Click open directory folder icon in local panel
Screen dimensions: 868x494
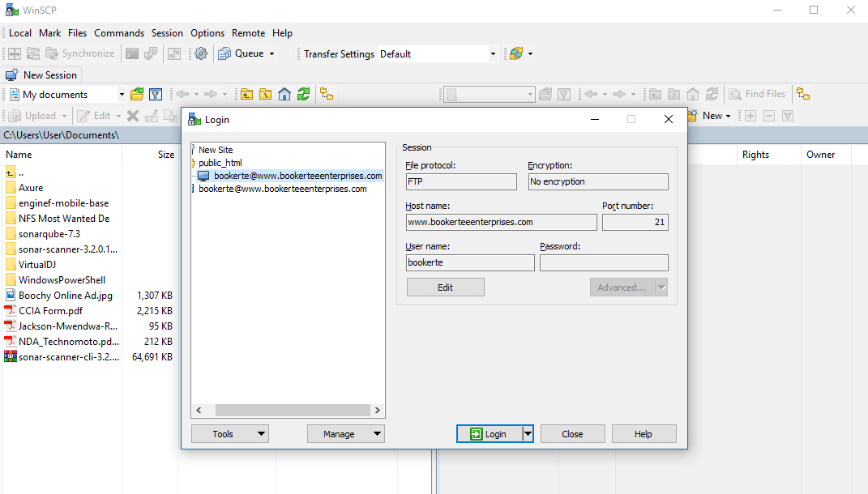pos(137,95)
